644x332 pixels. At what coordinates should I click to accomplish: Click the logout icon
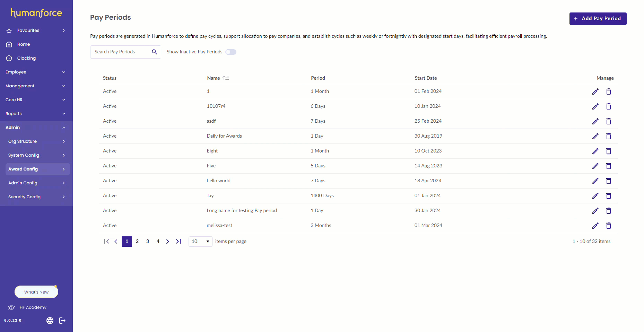[62, 321]
